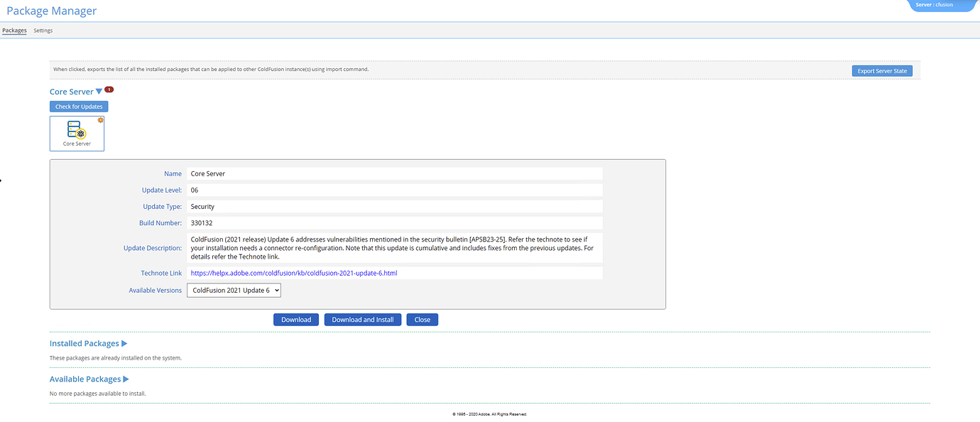Click the Name field showing Core Server
The width and height of the screenshot is (980, 422).
coord(394,173)
